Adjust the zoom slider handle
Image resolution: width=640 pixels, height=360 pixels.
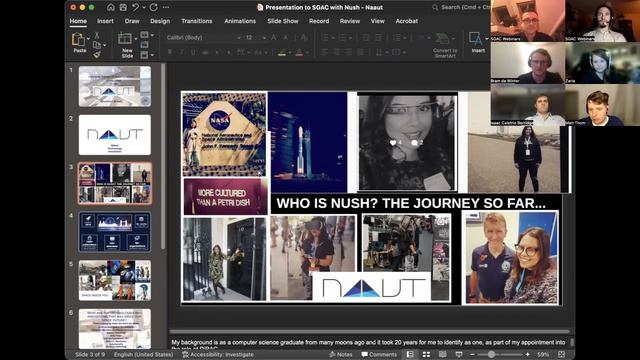491,354
